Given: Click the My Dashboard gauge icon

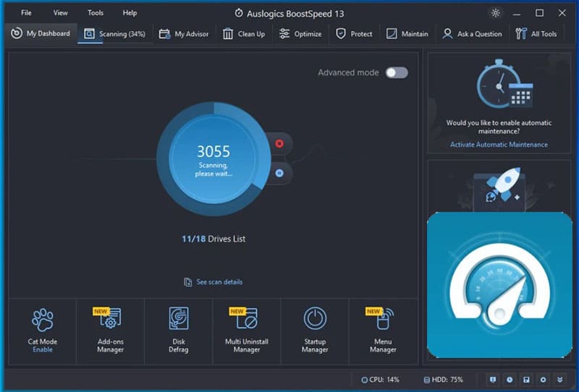Looking at the screenshot, I should click(17, 33).
